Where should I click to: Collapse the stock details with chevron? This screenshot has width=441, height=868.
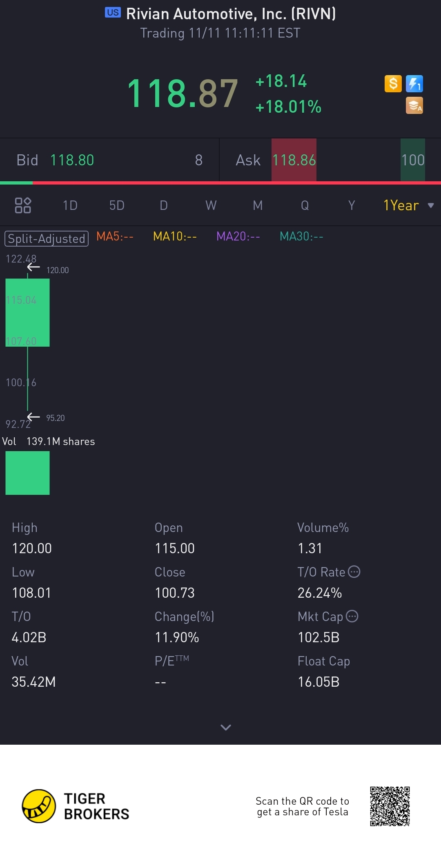225,727
